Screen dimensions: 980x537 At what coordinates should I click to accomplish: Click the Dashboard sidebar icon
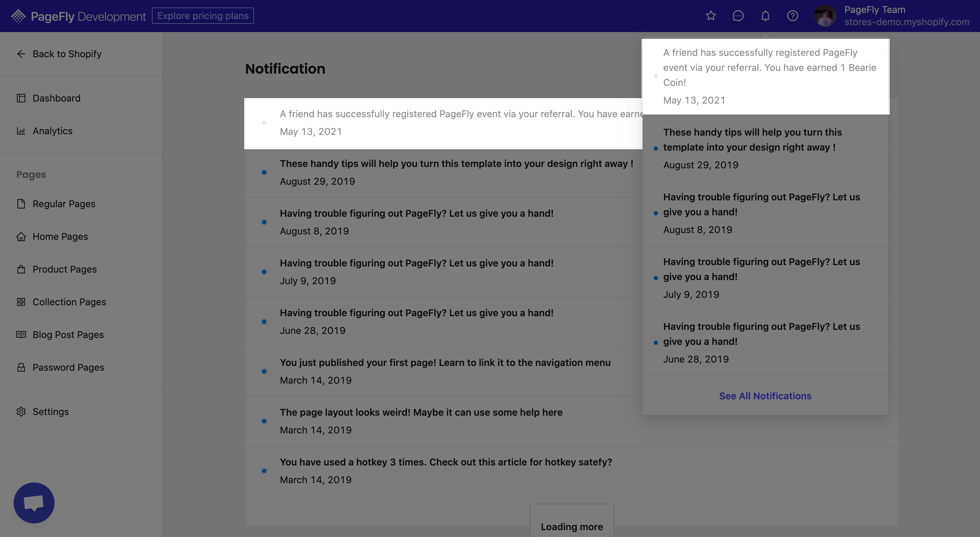pos(21,98)
